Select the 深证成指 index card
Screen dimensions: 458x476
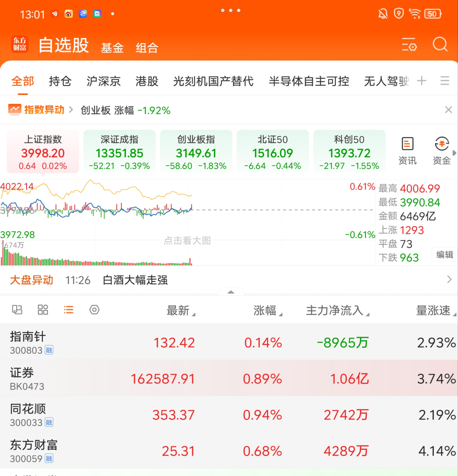point(119,152)
